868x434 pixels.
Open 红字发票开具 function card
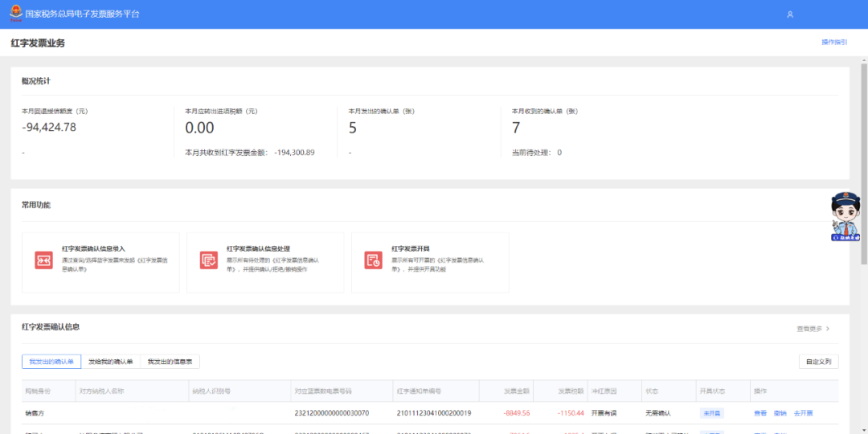430,262
